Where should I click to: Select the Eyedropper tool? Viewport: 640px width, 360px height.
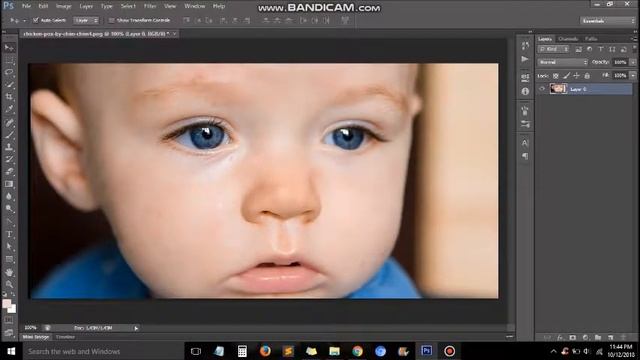[9, 109]
